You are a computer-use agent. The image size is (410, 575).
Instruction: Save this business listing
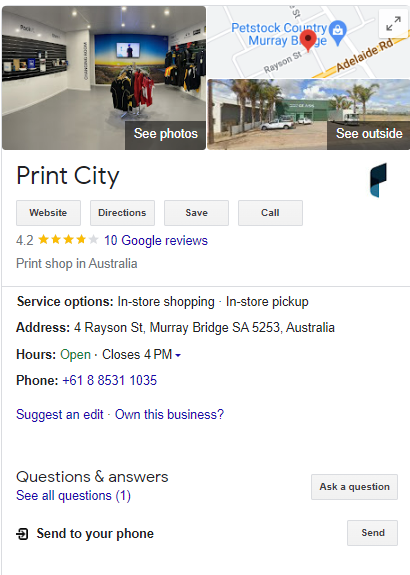pos(197,213)
